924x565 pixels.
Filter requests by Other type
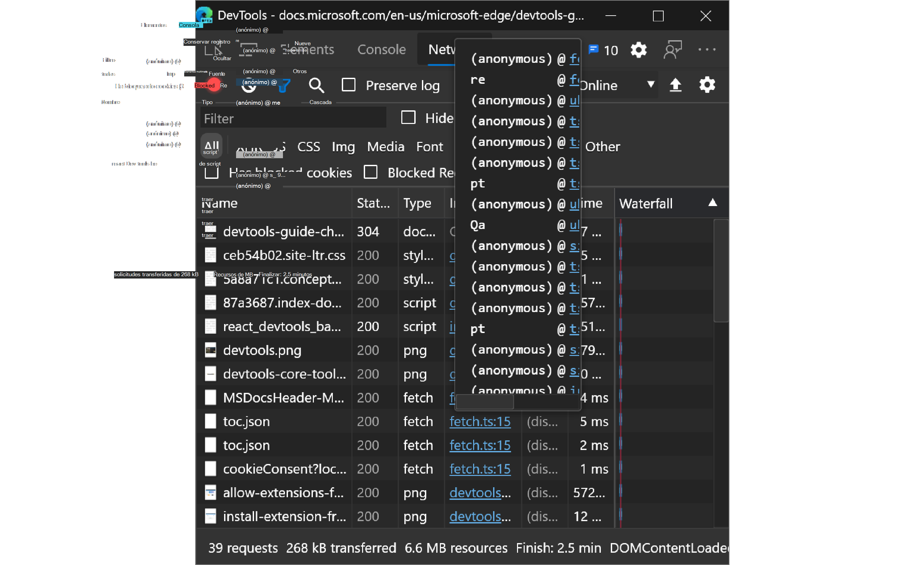click(x=602, y=147)
